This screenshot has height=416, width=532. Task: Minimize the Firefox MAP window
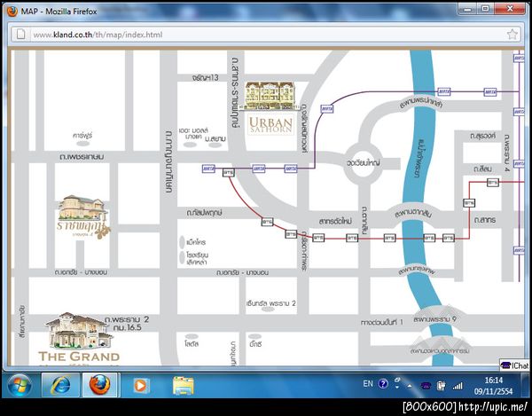coord(467,10)
